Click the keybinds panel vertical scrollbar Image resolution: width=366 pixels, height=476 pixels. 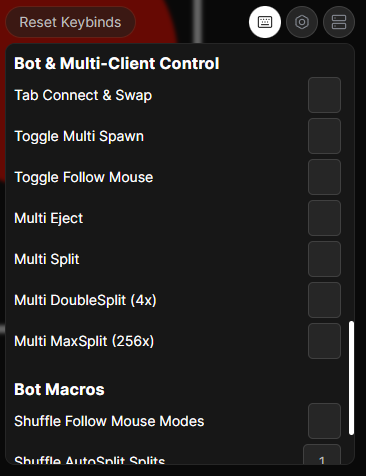pos(351,378)
